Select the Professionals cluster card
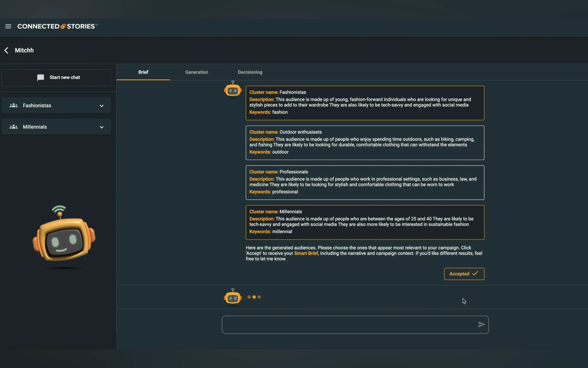The image size is (588, 368). point(365,183)
